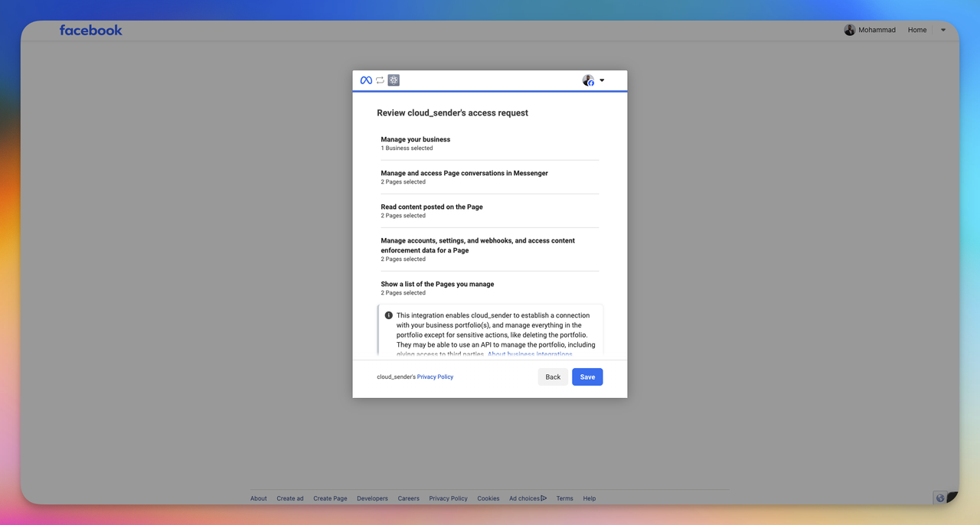Image resolution: width=980 pixels, height=525 pixels.
Task: Click the globe icon at bottom right
Action: pyautogui.click(x=940, y=498)
